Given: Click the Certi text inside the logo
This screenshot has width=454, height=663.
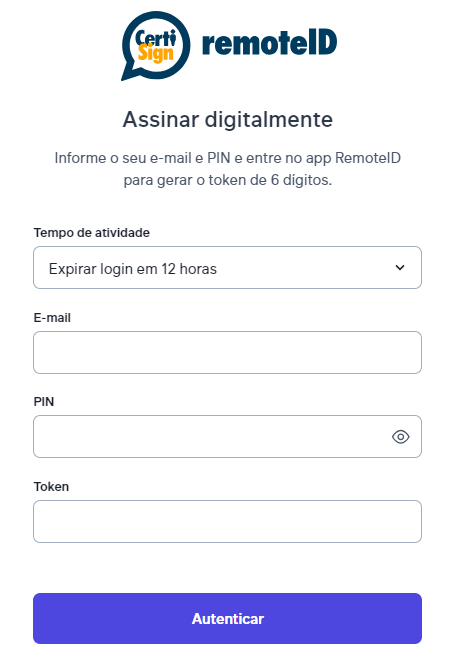Looking at the screenshot, I should 155,38.
